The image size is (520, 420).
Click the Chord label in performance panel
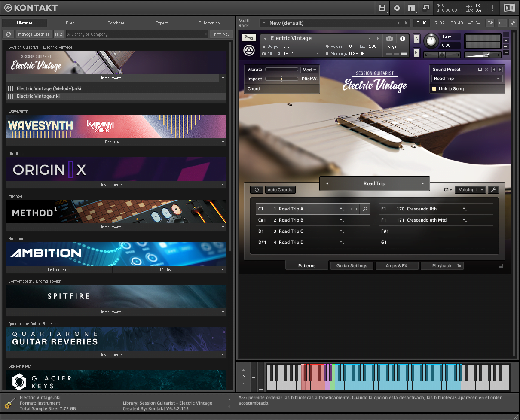[x=254, y=89]
